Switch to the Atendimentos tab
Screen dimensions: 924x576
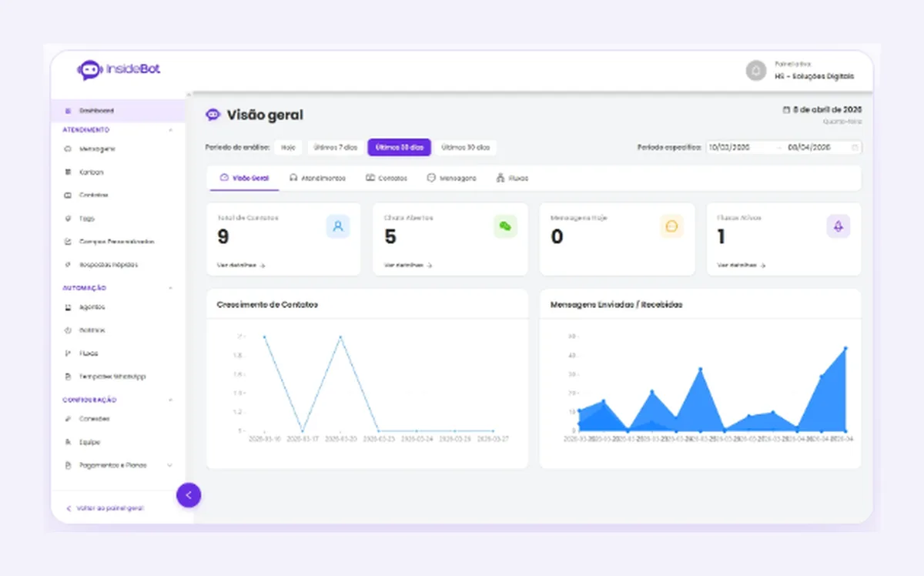click(x=317, y=178)
